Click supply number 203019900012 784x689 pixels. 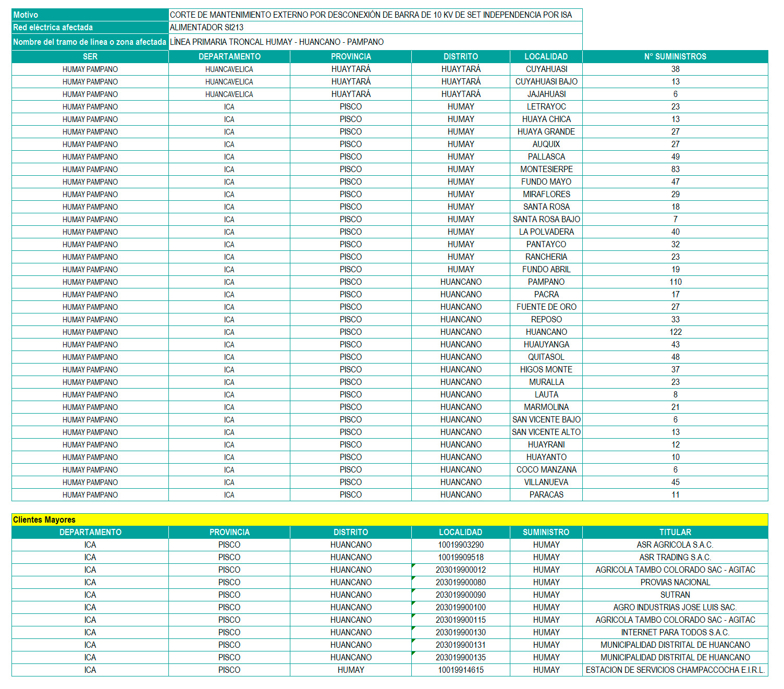461,570
